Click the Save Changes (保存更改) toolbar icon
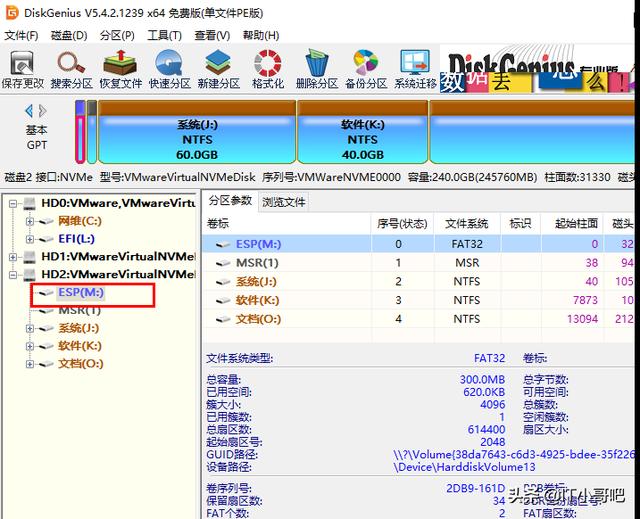This screenshot has width=640, height=519. (x=22, y=68)
